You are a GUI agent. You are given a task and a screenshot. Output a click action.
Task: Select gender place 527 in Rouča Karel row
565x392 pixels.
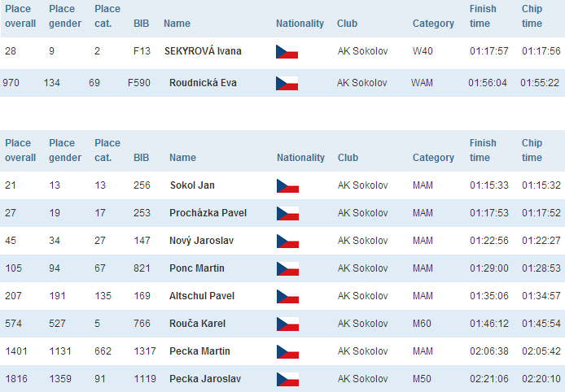click(57, 323)
